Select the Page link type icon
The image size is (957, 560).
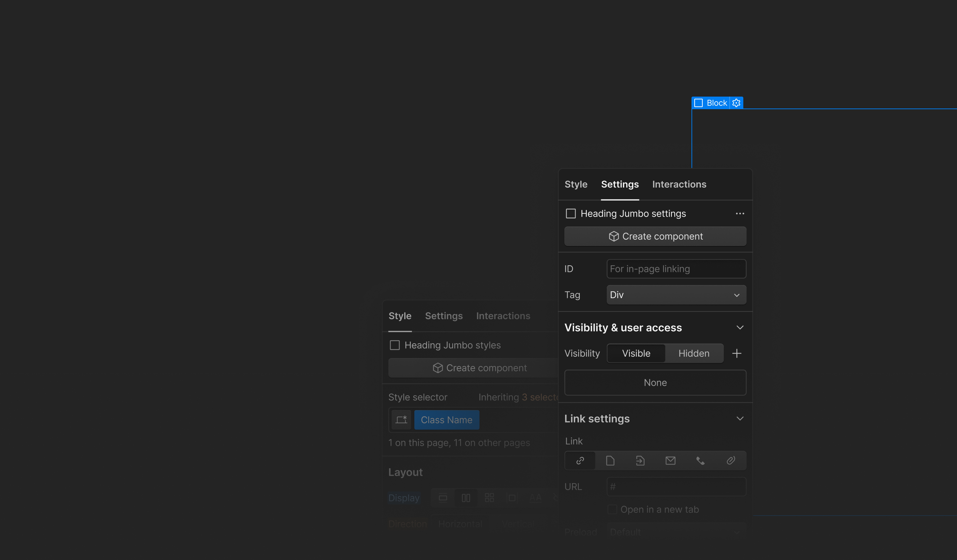coord(610,461)
